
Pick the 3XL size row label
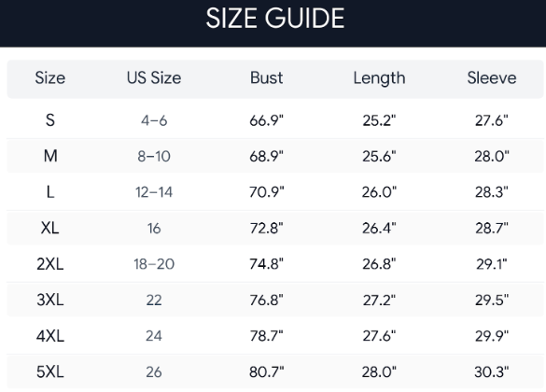50,300
